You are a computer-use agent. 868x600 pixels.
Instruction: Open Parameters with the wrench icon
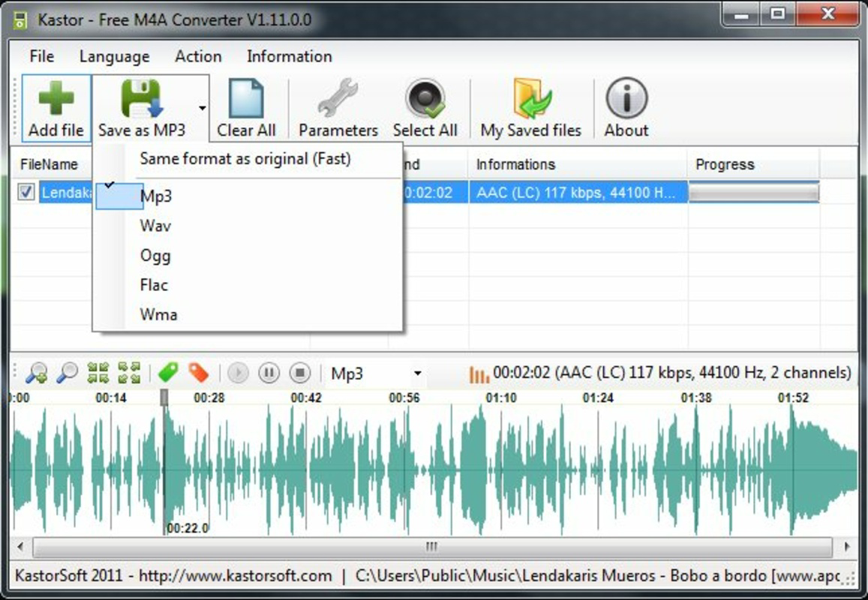click(x=338, y=98)
